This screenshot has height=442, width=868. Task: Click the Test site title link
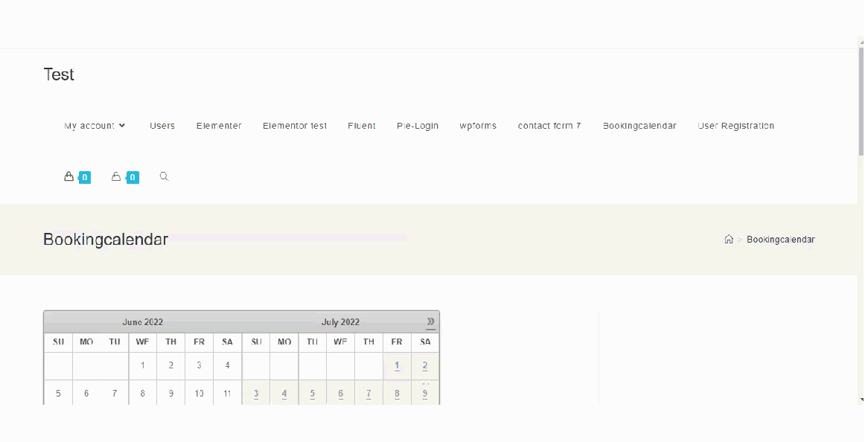[59, 74]
